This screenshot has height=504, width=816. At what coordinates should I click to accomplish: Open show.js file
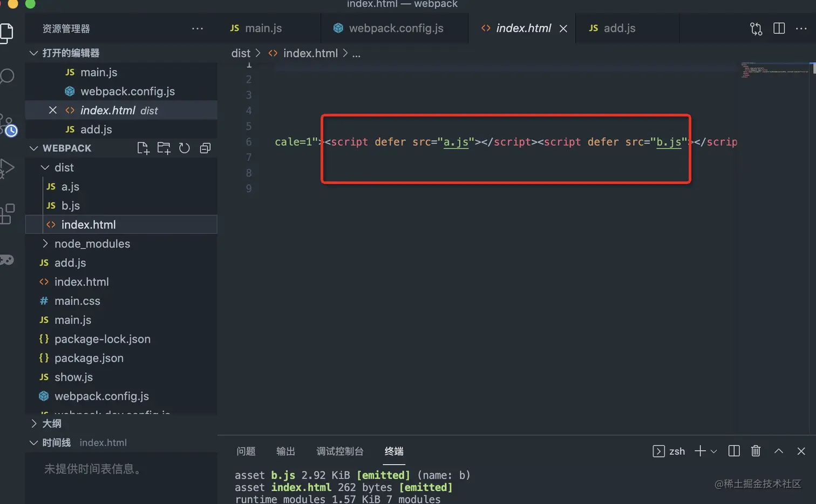(x=121, y=377)
